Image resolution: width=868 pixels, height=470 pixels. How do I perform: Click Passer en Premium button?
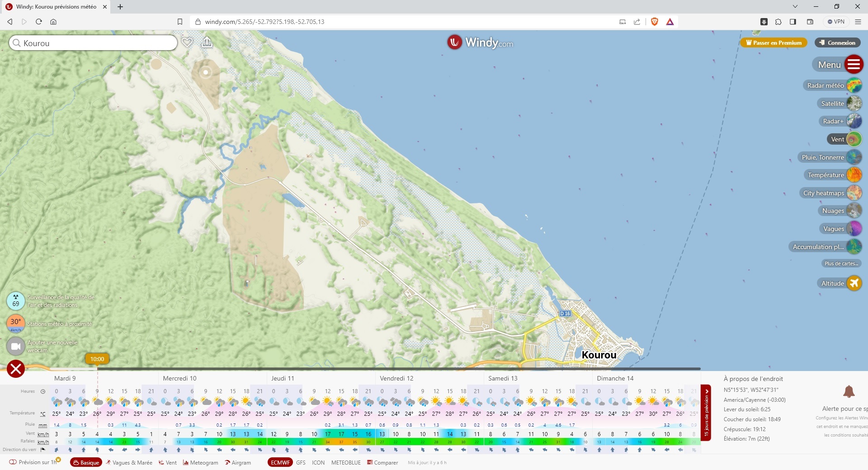pos(774,42)
